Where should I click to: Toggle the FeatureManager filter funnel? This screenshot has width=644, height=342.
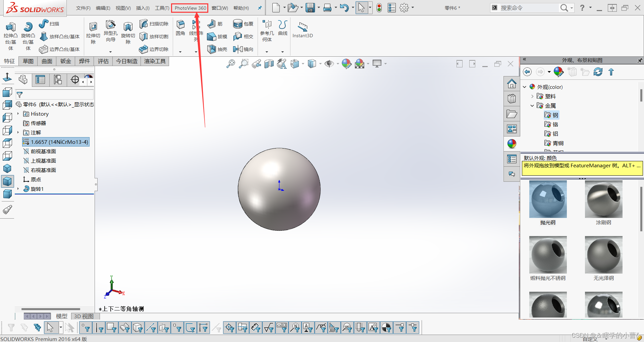(x=20, y=95)
